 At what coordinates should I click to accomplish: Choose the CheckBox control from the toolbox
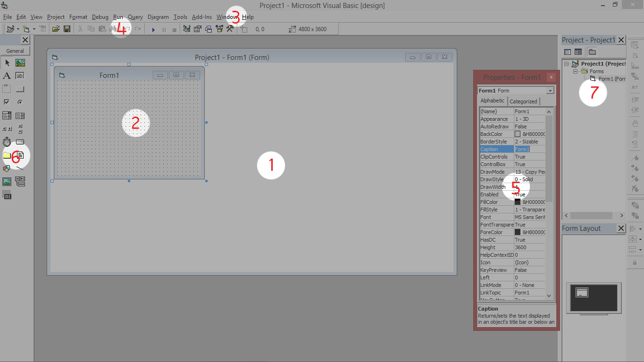[x=7, y=101]
